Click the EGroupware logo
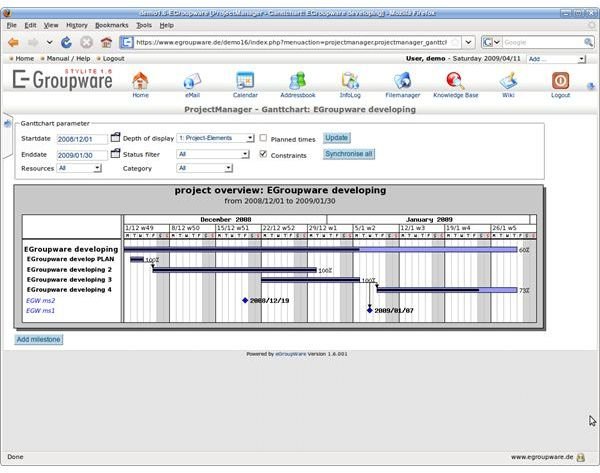Image resolution: width=600 pixels, height=473 pixels. point(63,79)
